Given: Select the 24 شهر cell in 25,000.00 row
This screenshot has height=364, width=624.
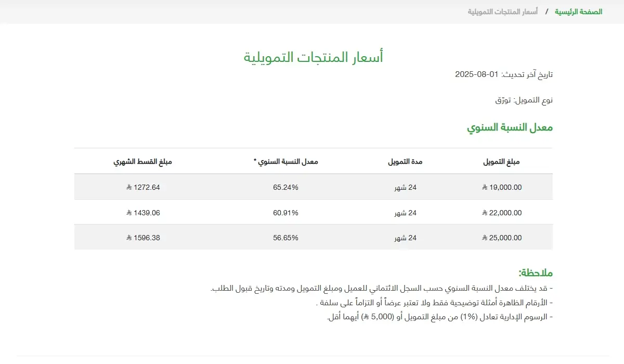Looking at the screenshot, I should tap(406, 238).
